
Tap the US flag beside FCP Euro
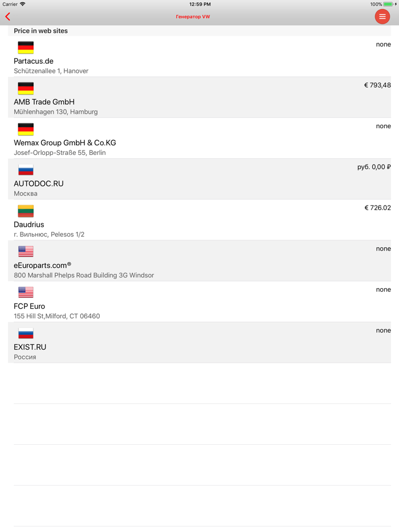pos(25,292)
